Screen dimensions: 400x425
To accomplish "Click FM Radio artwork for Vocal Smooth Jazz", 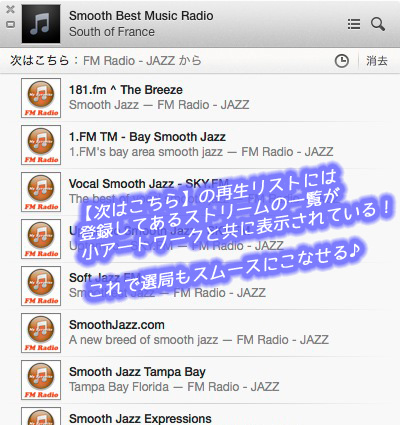I will 41,192.
